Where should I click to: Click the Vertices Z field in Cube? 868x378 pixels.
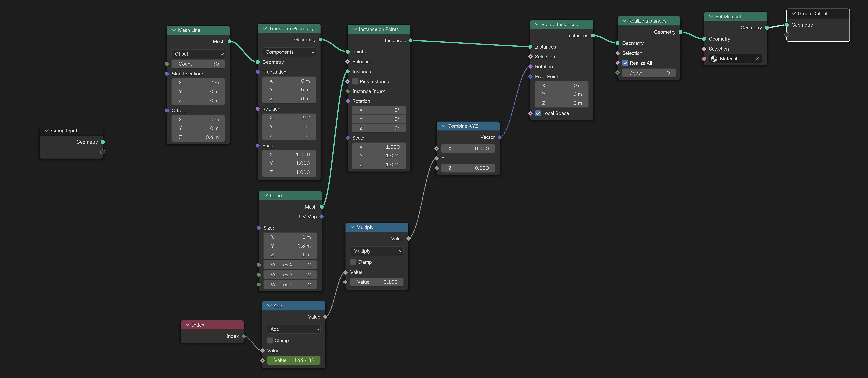290,285
